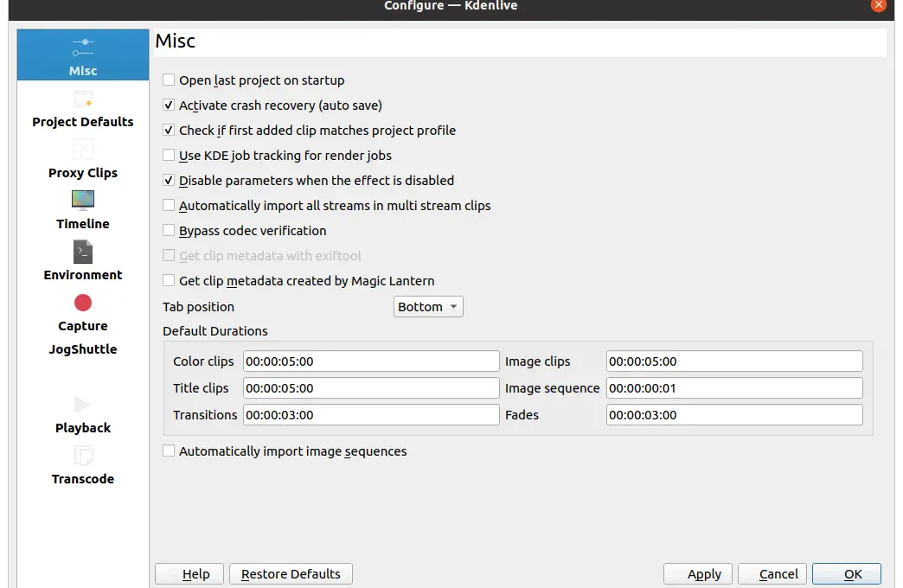Open Transcode settings icon
Image resolution: width=903 pixels, height=588 pixels.
coord(83,456)
